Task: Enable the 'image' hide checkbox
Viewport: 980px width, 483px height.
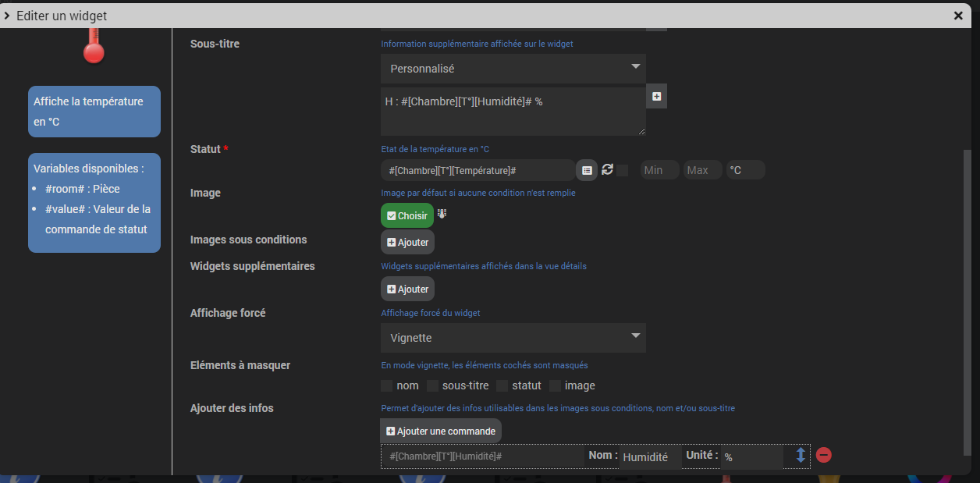Action: tap(555, 385)
